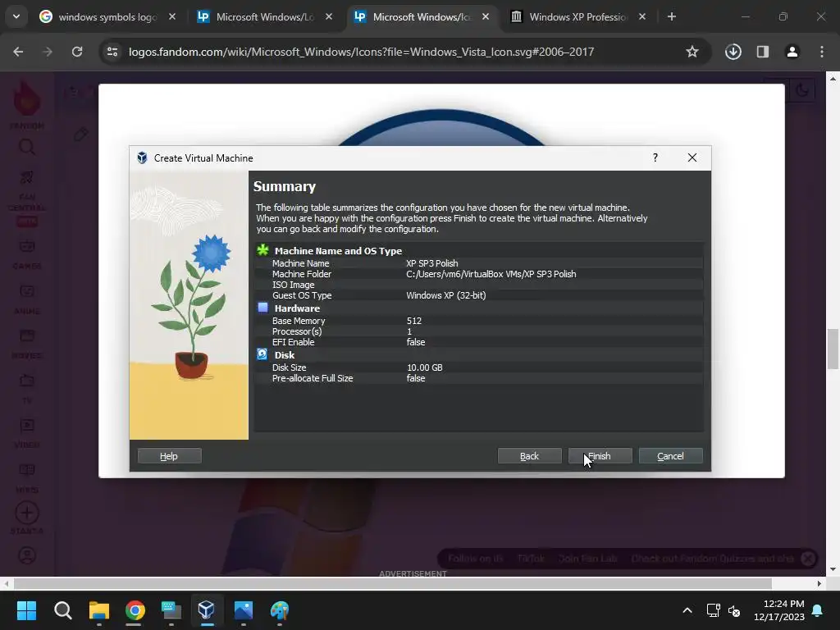Click the URL in the address bar
This screenshot has width=840, height=630.
(x=361, y=52)
